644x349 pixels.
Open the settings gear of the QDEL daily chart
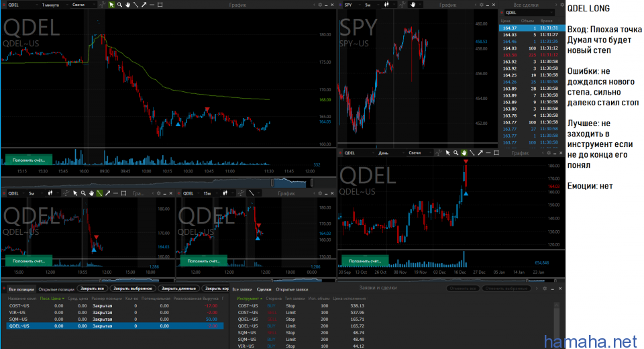tap(548, 153)
